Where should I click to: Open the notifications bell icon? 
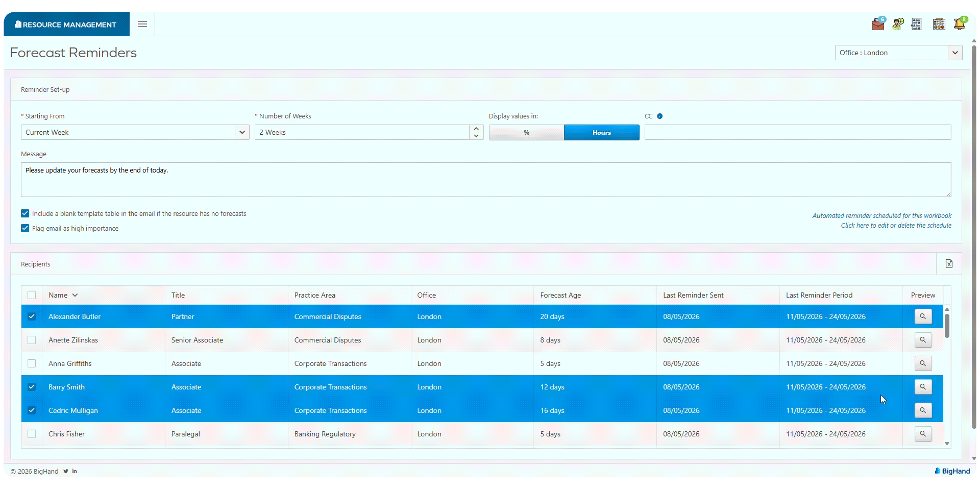point(960,23)
